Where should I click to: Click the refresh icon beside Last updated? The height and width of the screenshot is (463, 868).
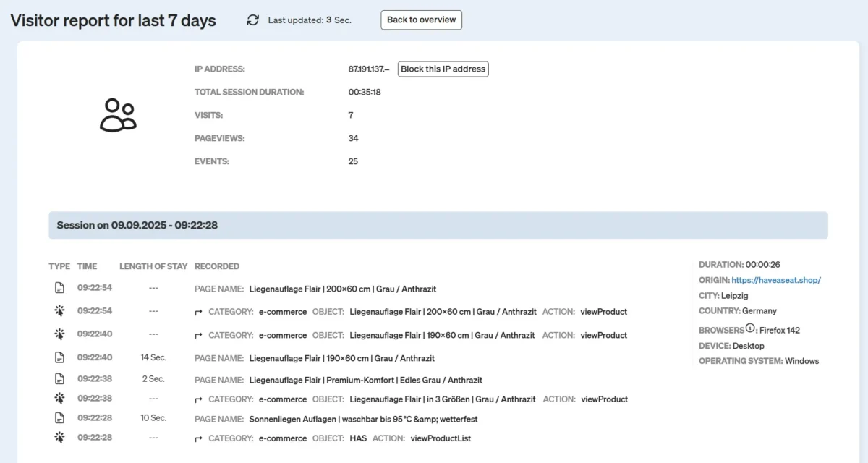coord(252,20)
